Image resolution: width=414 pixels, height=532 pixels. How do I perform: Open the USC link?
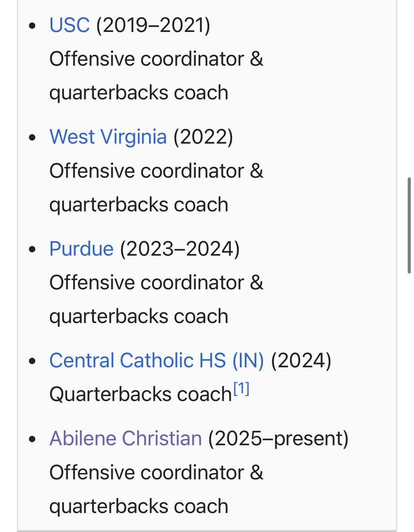click(x=70, y=25)
